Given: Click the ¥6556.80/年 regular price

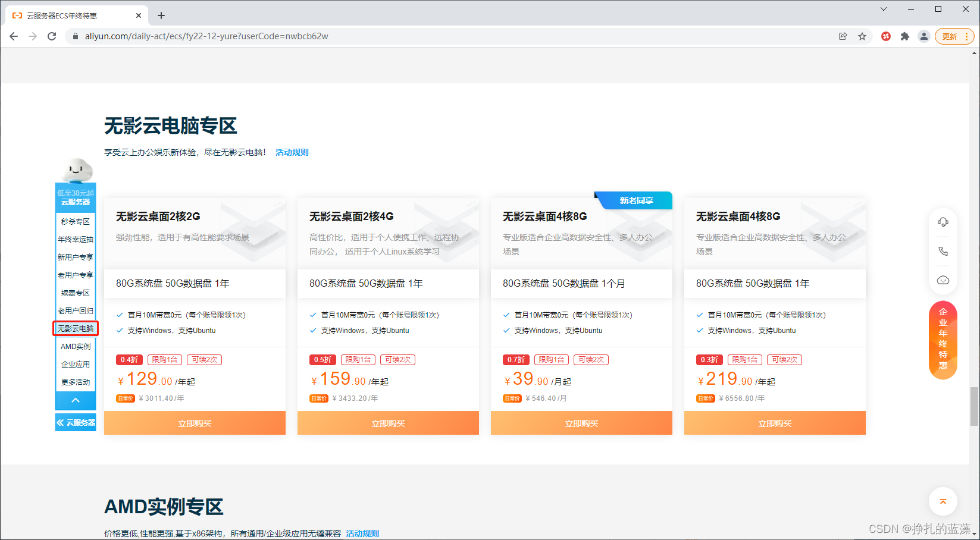Looking at the screenshot, I should [x=741, y=398].
